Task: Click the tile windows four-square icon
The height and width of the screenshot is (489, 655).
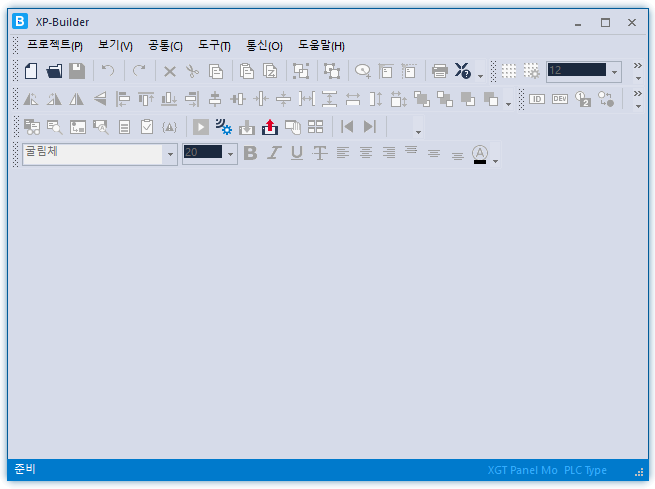Action: tap(315, 127)
